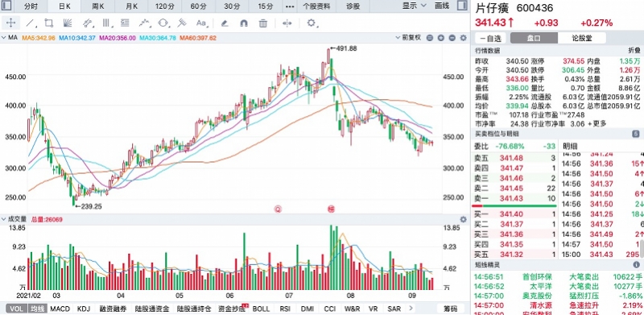
Task: Click the horizontal pan arrows icon
Action: point(287,23)
